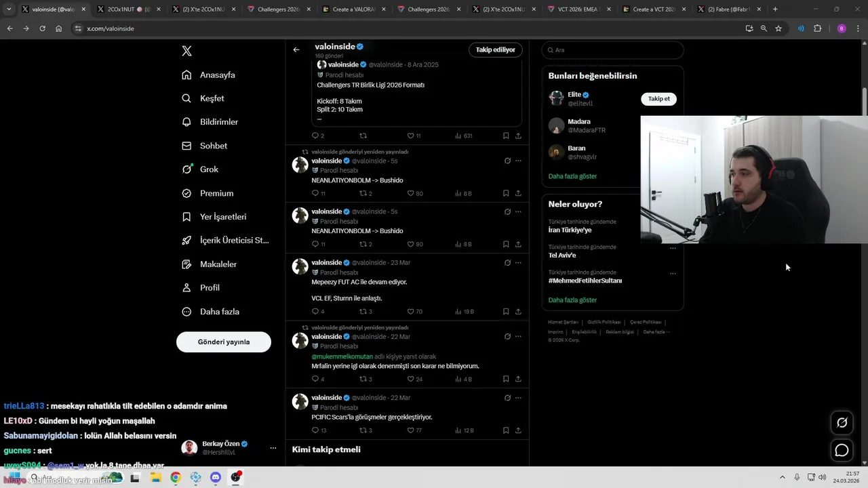The width and height of the screenshot is (868, 488).
Task: Bookmark the Mrfalin igl post
Action: [x=506, y=380]
